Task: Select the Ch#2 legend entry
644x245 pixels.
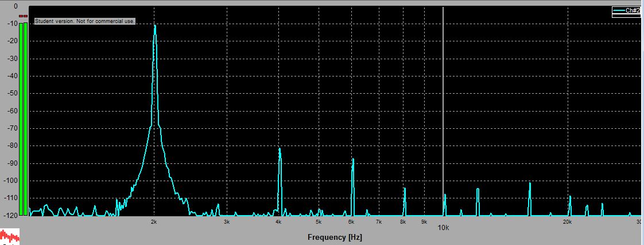Action: click(x=626, y=12)
